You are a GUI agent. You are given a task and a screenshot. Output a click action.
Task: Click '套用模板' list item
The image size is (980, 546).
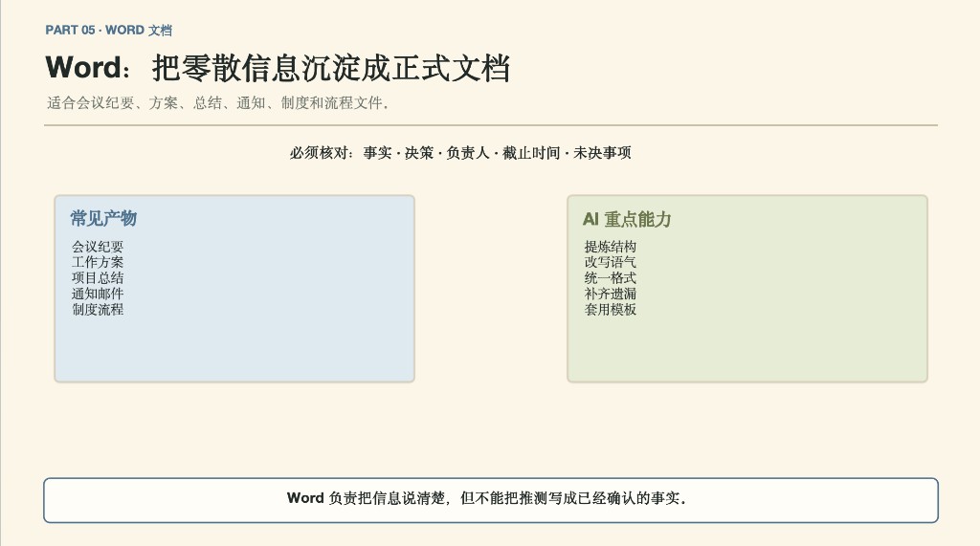[x=610, y=309]
